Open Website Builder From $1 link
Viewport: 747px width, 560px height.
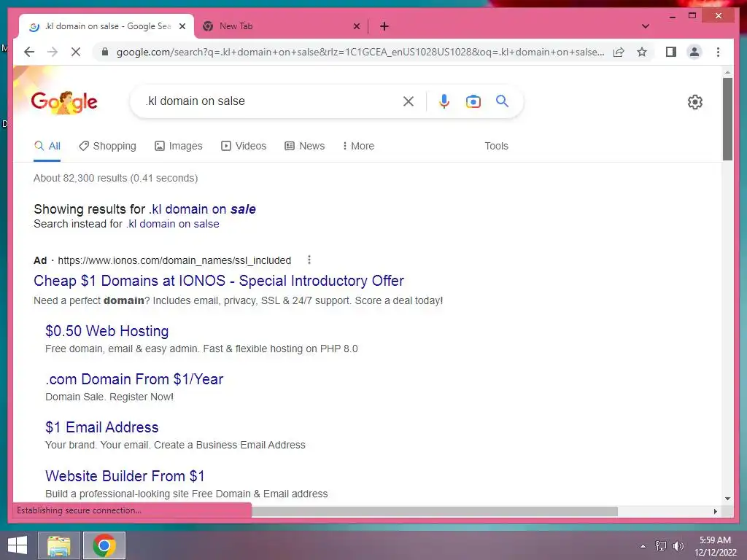point(125,475)
